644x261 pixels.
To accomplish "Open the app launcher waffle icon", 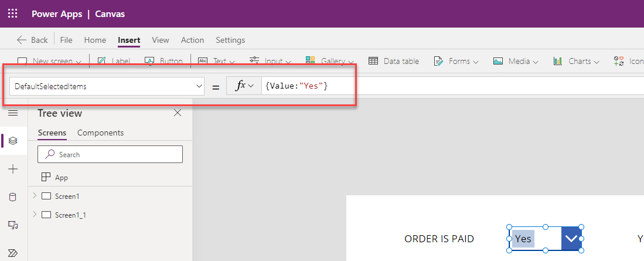I will 13,13.
